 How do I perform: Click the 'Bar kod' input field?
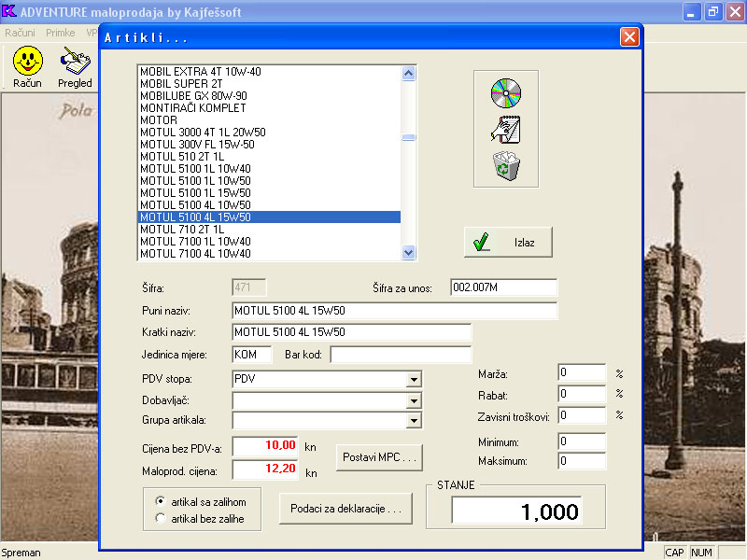coord(401,355)
